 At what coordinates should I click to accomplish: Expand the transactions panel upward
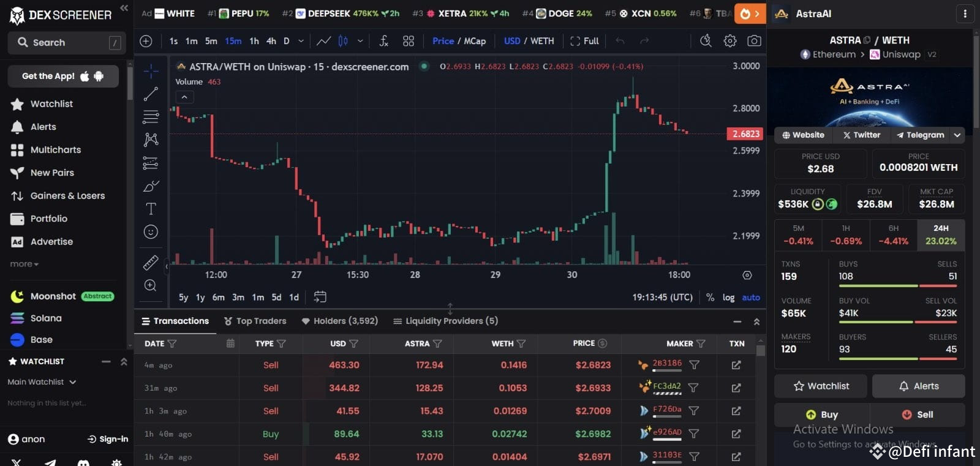(756, 321)
